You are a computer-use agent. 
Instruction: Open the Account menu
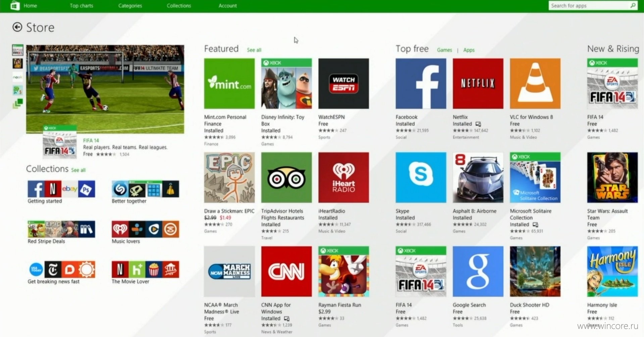(228, 6)
